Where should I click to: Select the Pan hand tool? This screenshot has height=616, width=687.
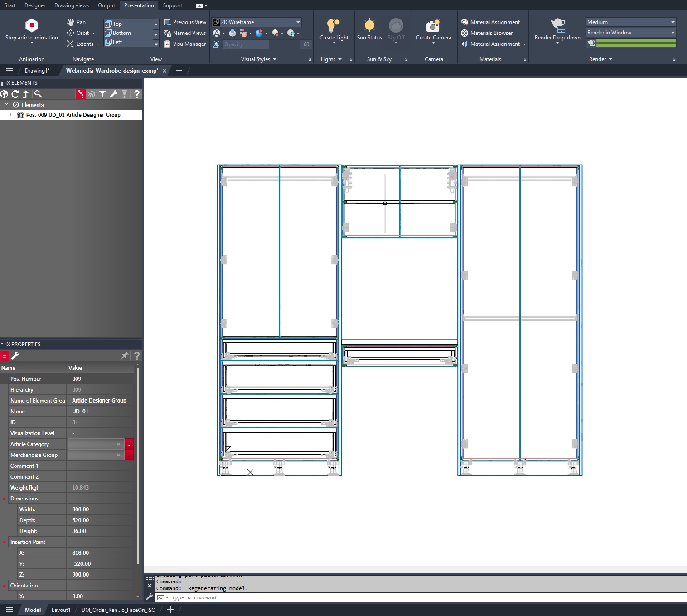(71, 22)
